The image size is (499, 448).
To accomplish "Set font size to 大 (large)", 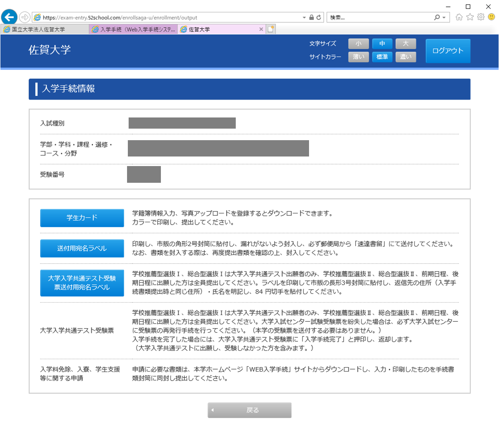I will click(405, 43).
